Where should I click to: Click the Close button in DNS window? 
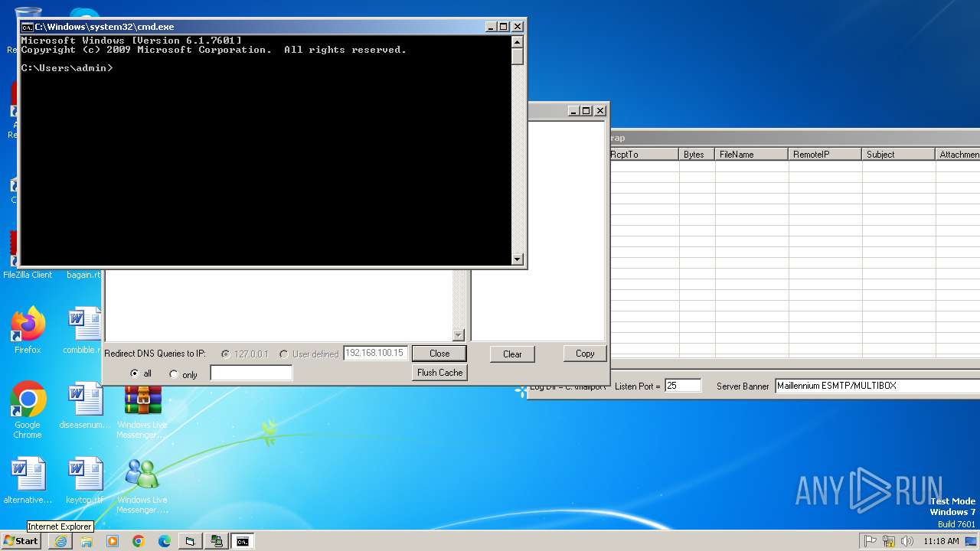(x=439, y=354)
